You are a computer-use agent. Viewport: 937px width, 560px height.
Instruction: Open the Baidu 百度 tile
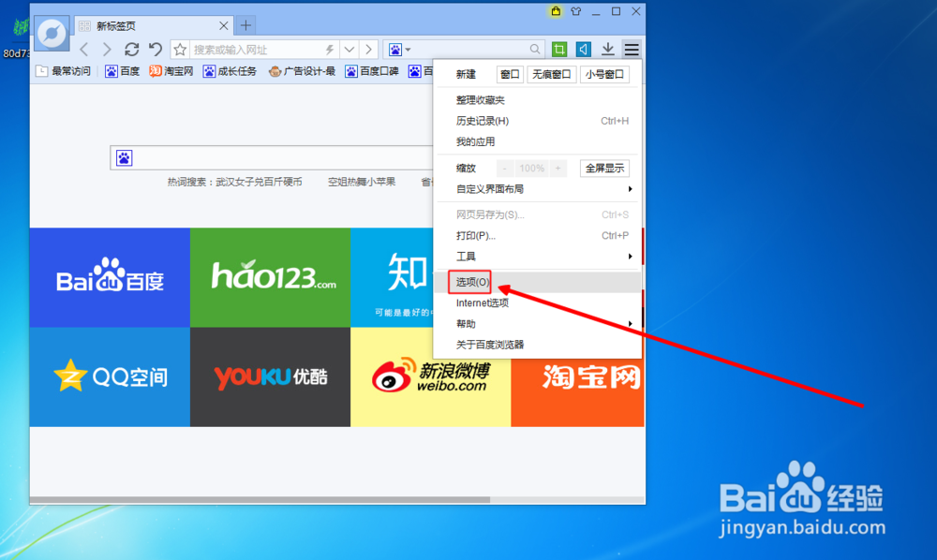tap(110, 277)
